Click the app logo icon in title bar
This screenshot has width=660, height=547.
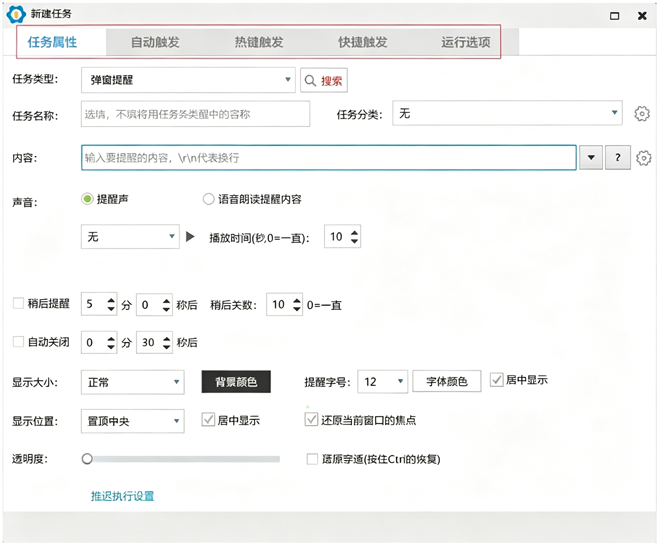coord(16,14)
